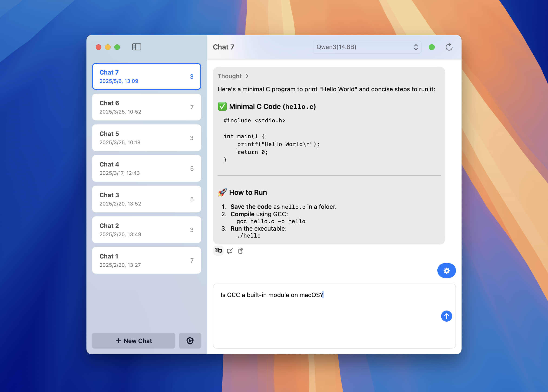Click the blue send arrow button
The image size is (548, 392).
pyautogui.click(x=446, y=316)
